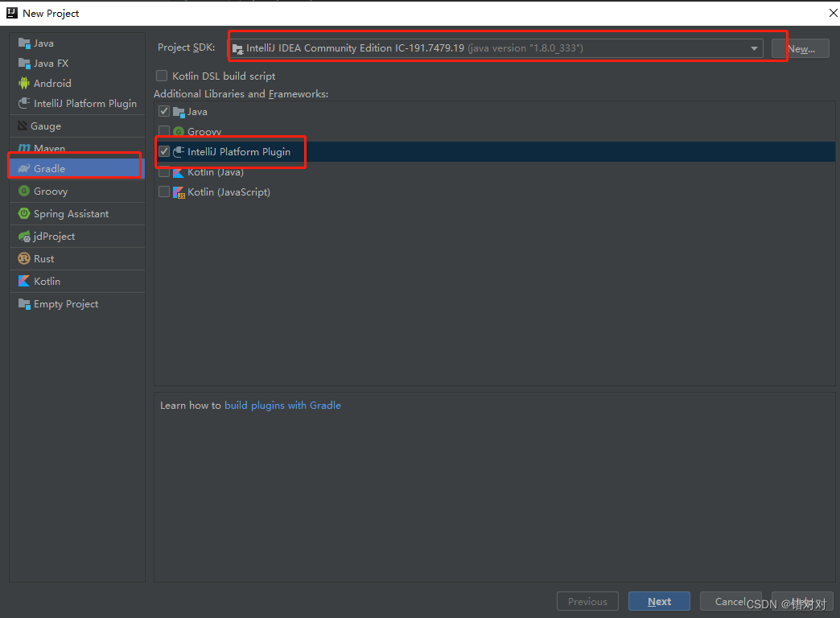This screenshot has height=618, width=840.
Task: Uncheck the Java framework checkbox
Action: pos(164,111)
